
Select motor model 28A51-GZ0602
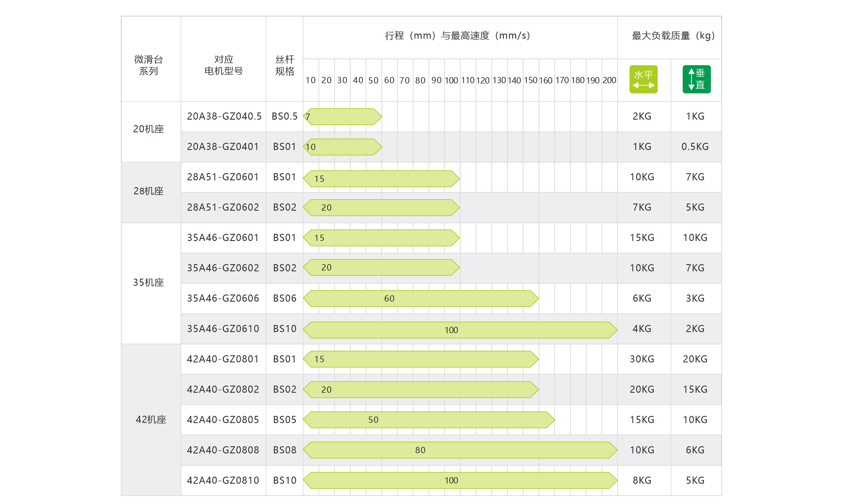[223, 207]
